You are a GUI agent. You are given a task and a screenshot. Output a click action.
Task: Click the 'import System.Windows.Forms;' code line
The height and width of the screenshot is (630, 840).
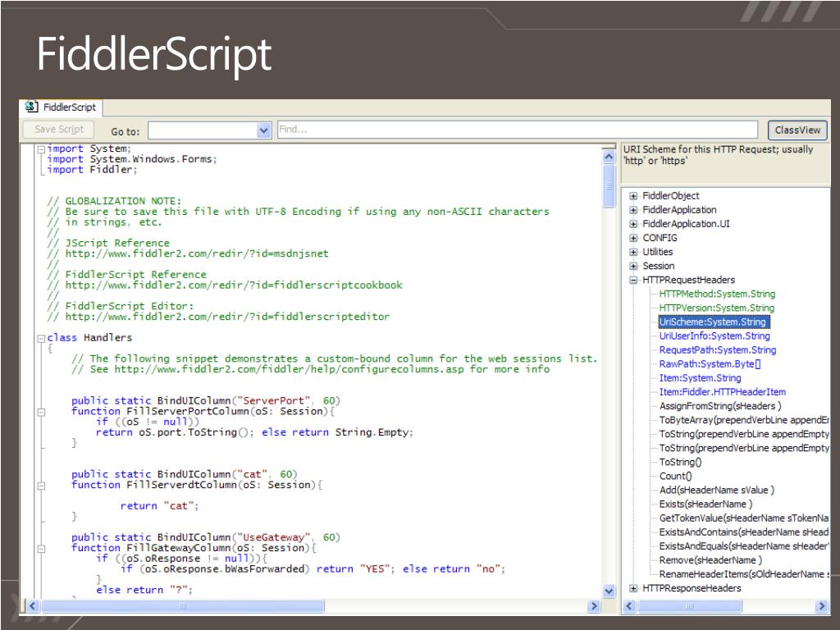pos(132,159)
